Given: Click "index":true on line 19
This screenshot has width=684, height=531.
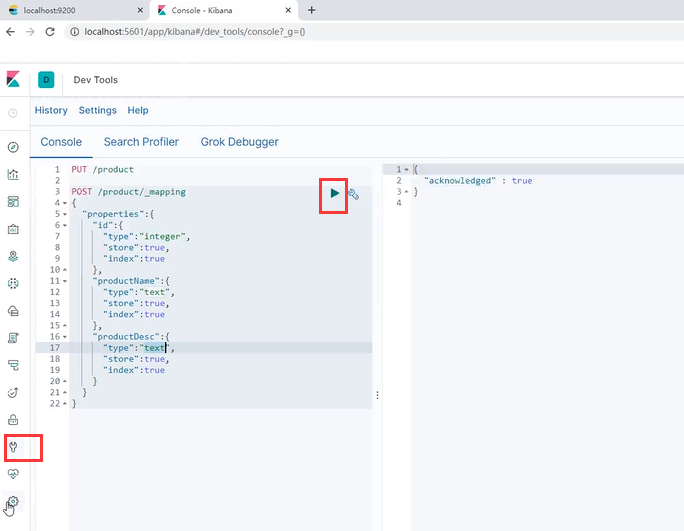Looking at the screenshot, I should (x=134, y=370).
